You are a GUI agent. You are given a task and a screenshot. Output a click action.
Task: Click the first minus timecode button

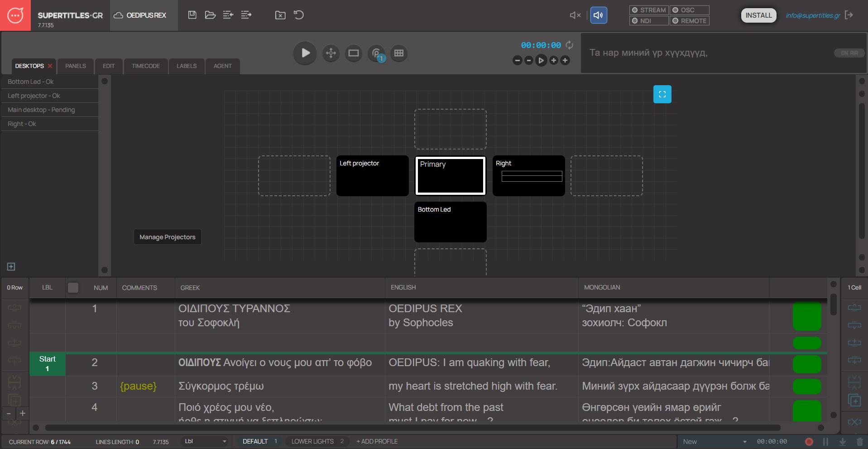(518, 60)
